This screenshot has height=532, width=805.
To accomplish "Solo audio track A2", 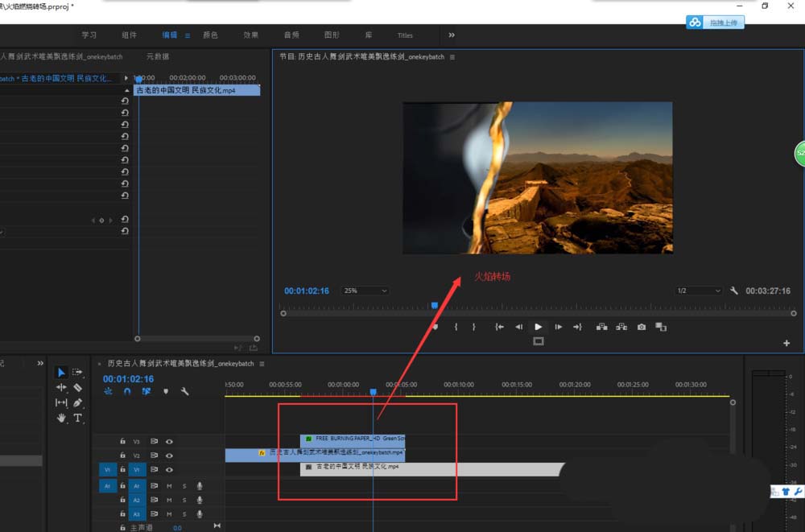I will [184, 500].
